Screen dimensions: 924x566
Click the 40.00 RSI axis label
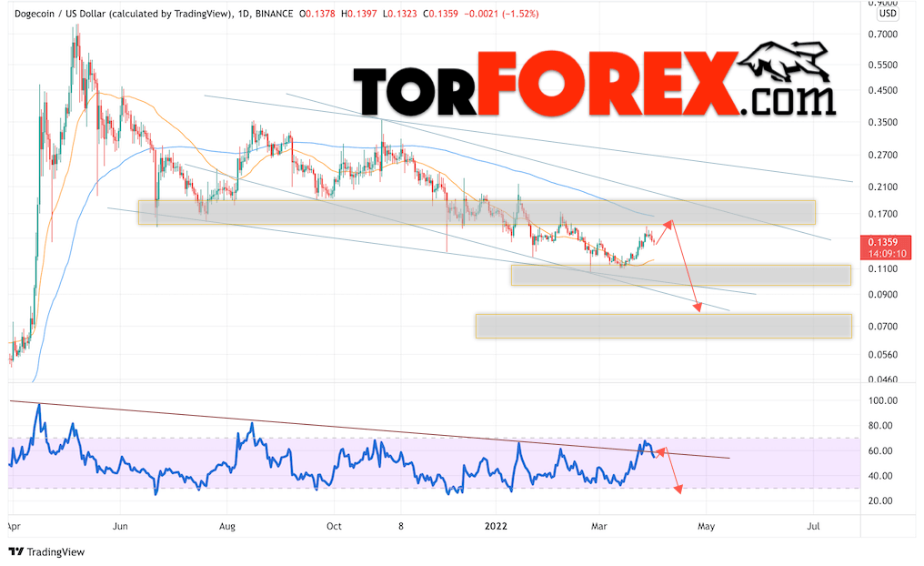880,475
